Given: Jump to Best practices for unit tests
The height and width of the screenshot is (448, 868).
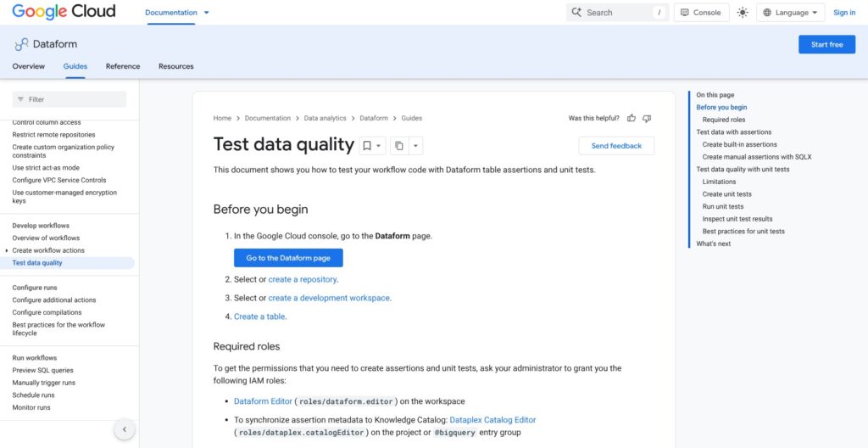Looking at the screenshot, I should 743,231.
